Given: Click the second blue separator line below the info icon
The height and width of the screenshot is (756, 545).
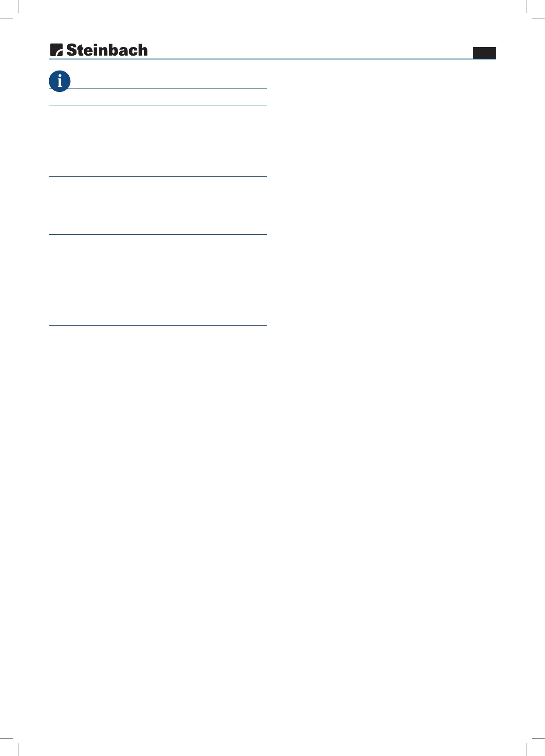Looking at the screenshot, I should [x=158, y=106].
